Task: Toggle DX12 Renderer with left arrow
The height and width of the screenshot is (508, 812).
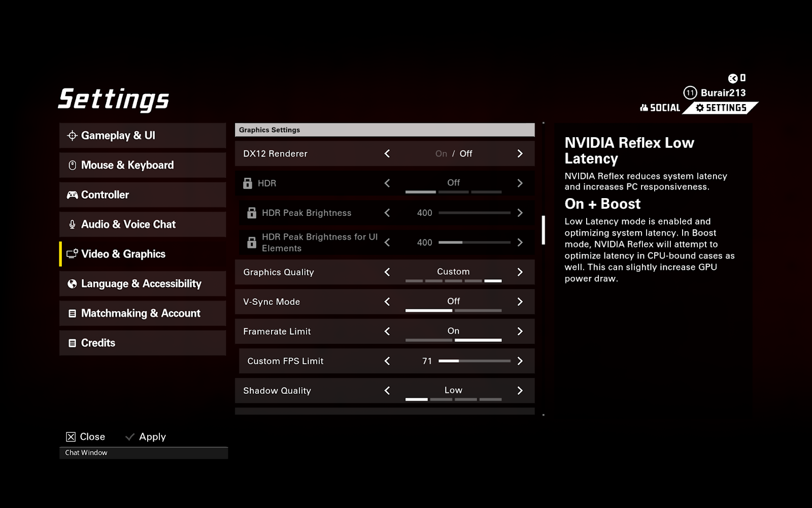Action: click(x=387, y=153)
